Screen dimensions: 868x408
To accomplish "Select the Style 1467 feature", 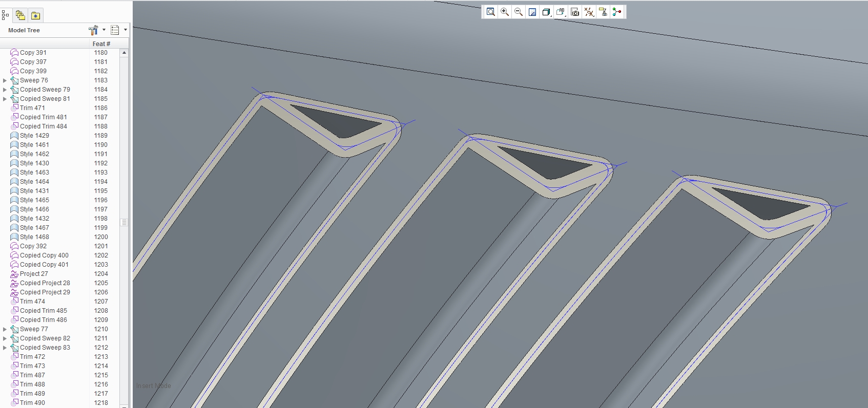I will [34, 228].
